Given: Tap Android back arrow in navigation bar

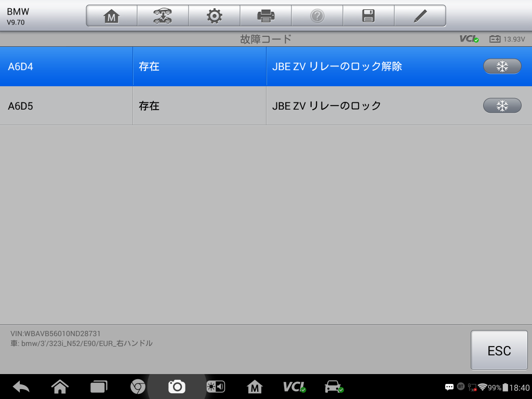Looking at the screenshot, I should [21, 387].
